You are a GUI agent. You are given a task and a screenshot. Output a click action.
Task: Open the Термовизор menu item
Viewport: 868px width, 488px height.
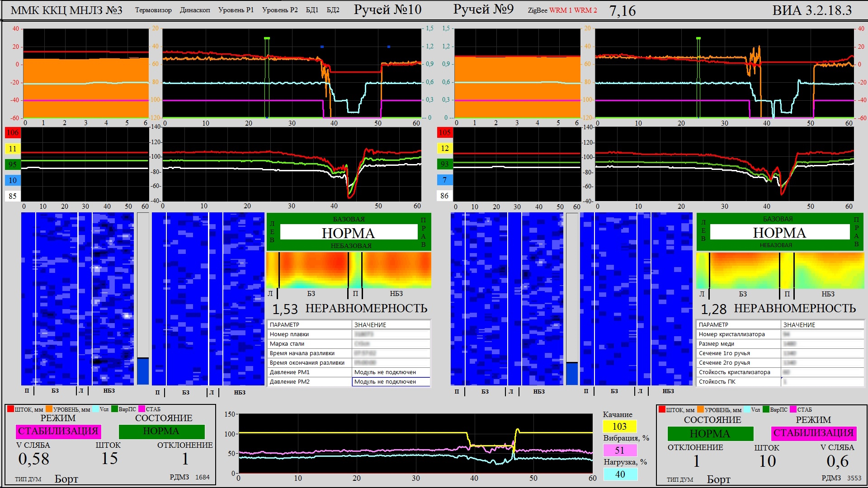tap(153, 10)
